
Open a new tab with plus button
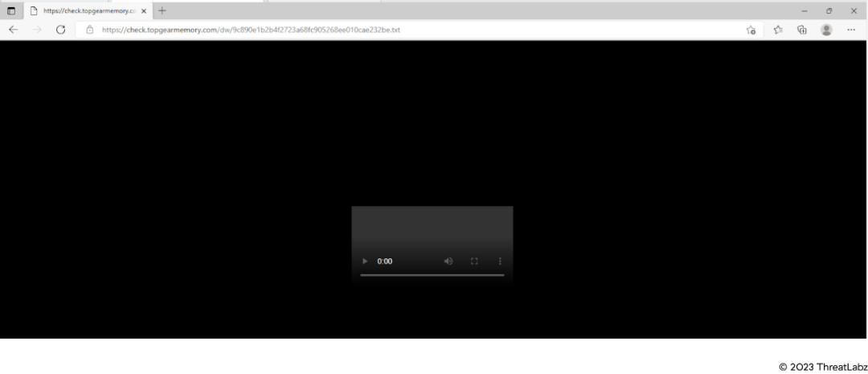coord(162,10)
